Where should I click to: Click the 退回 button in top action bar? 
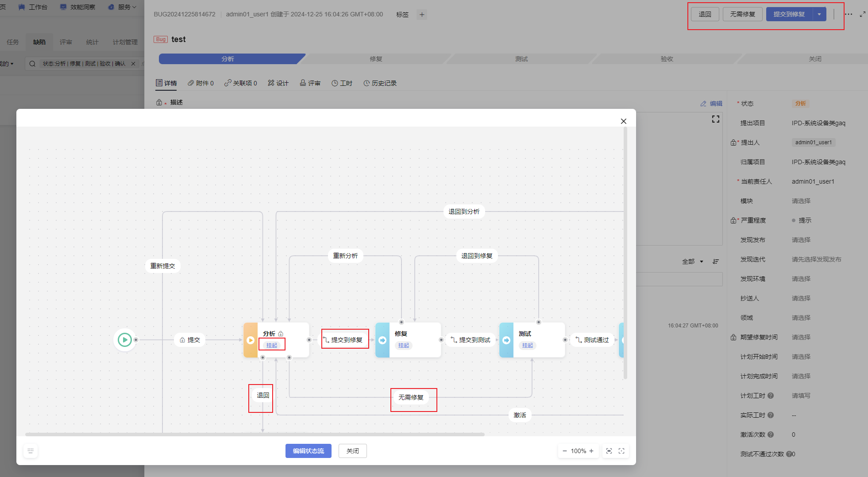tap(705, 14)
